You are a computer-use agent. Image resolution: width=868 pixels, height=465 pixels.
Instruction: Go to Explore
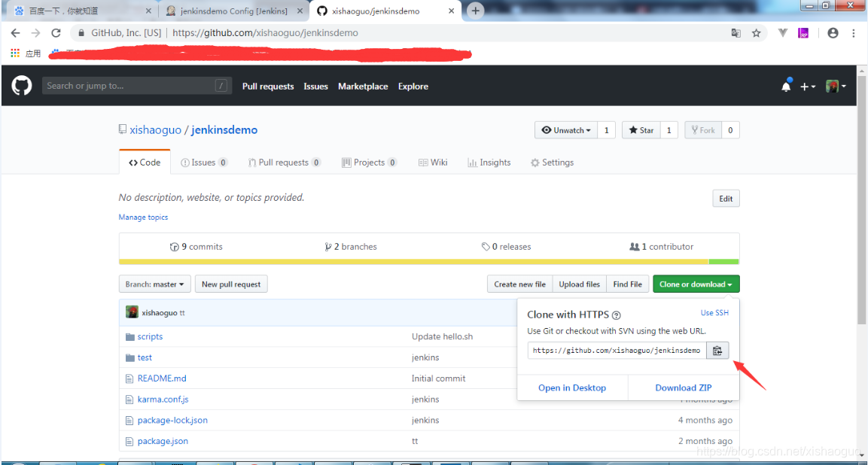point(413,87)
